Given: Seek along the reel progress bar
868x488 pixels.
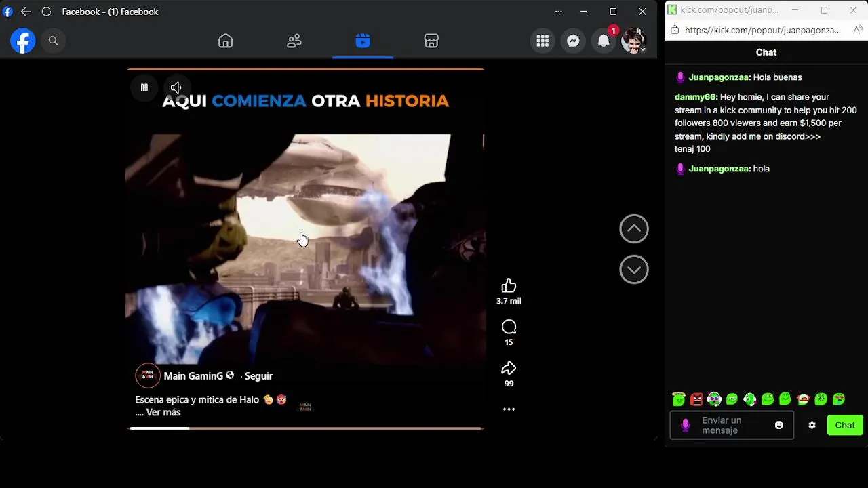Looking at the screenshot, I should [306, 428].
